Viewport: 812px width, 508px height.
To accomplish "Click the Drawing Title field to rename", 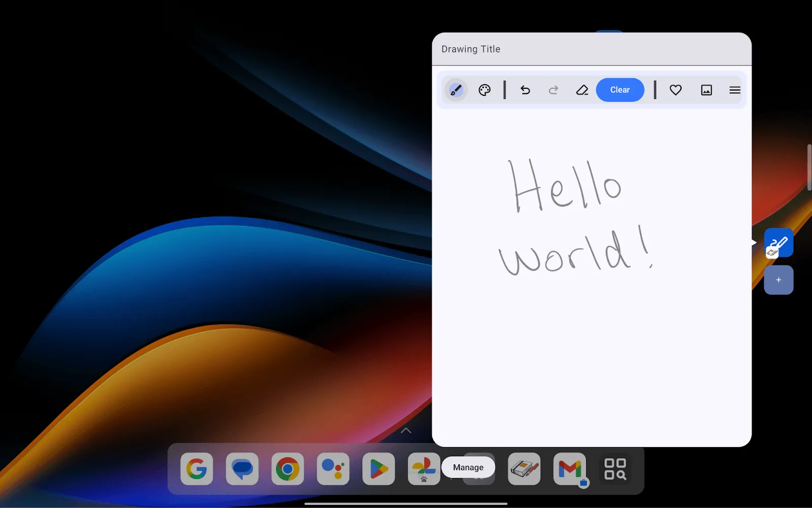I will [470, 49].
